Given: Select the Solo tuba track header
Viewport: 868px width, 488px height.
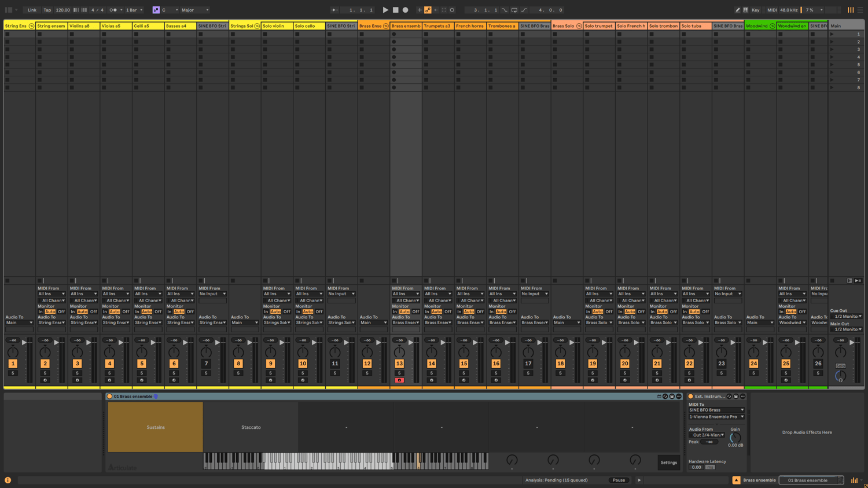Looking at the screenshot, I should pyautogui.click(x=696, y=26).
